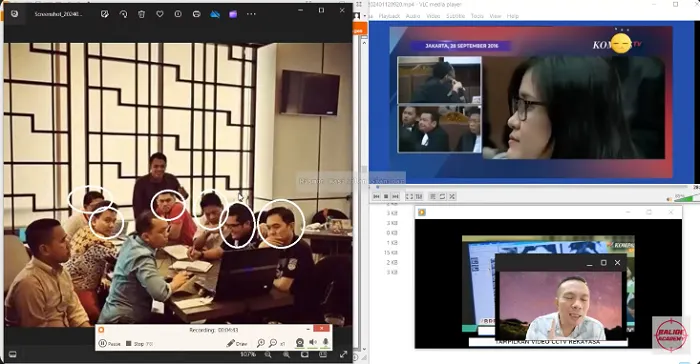The height and width of the screenshot is (364, 700).
Task: Skip to next media in VLC
Action: [395, 197]
